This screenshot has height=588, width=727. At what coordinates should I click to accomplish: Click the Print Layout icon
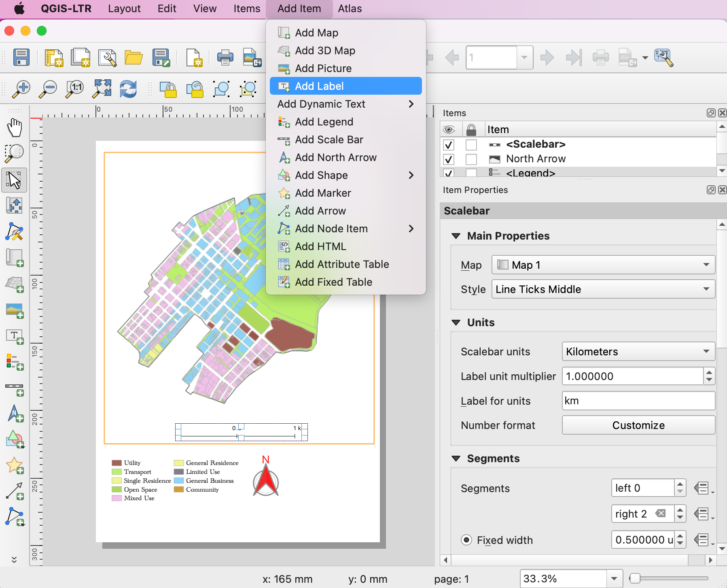tap(225, 57)
